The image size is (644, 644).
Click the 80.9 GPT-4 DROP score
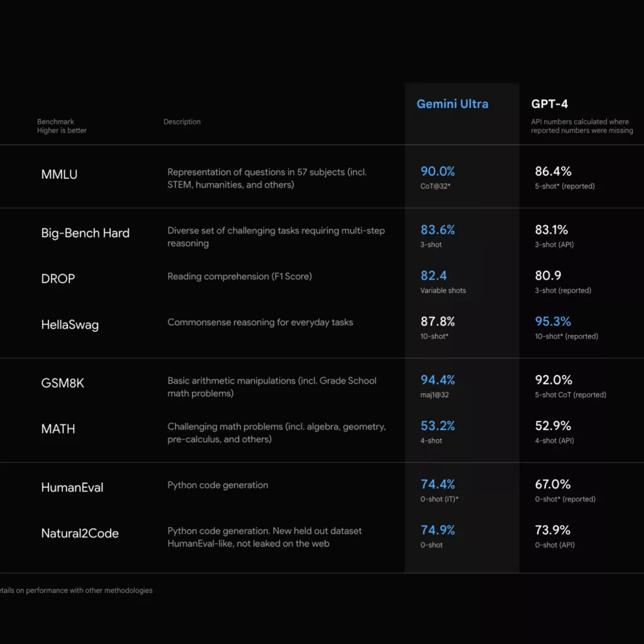548,275
